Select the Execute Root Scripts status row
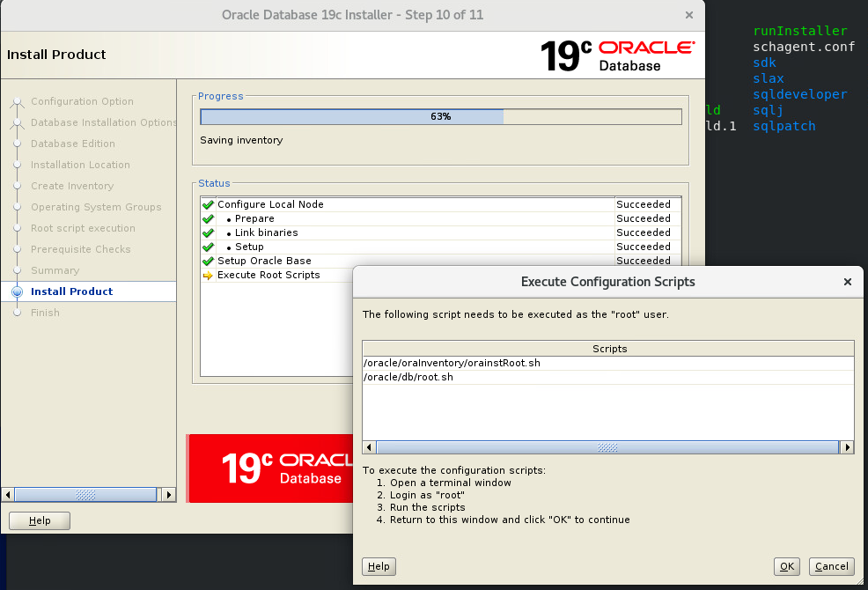 276,276
